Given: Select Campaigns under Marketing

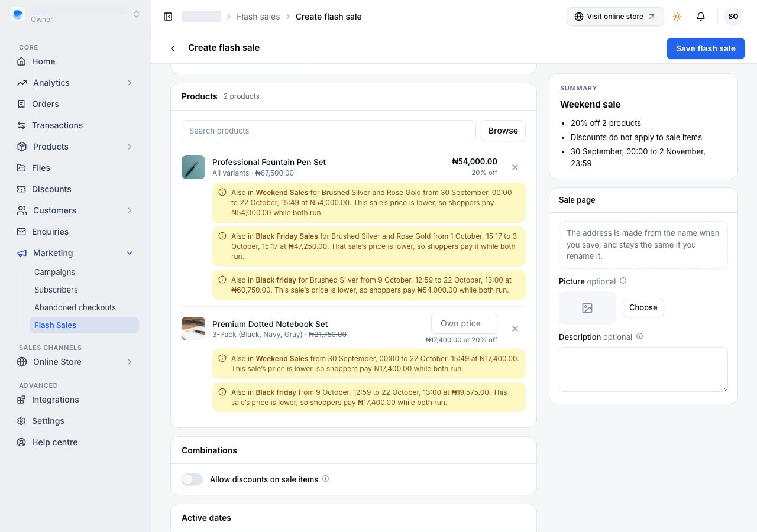Looking at the screenshot, I should (x=84, y=272).
